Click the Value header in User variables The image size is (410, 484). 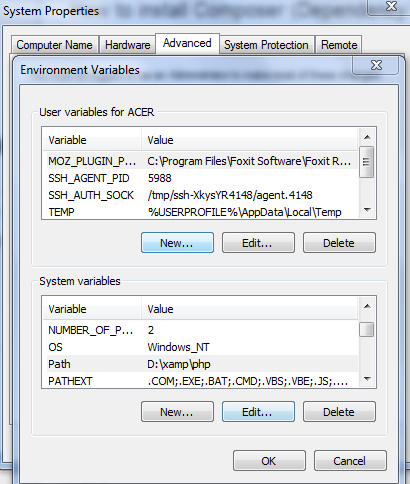pyautogui.click(x=250, y=140)
